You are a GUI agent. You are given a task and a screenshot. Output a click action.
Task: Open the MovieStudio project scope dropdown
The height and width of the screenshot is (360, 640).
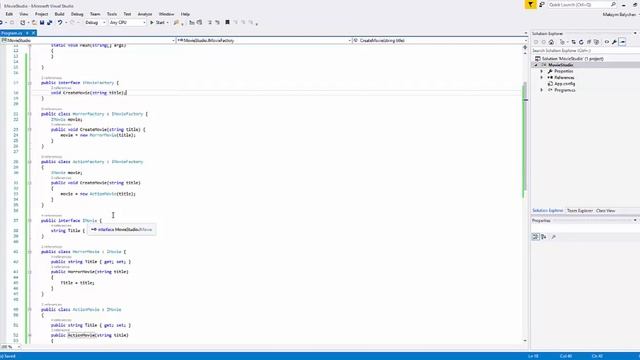tap(88, 40)
